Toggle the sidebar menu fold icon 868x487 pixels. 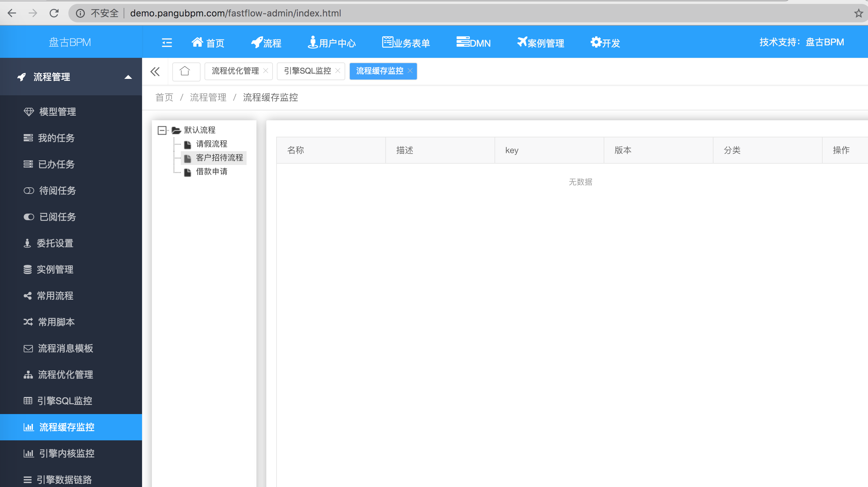167,43
